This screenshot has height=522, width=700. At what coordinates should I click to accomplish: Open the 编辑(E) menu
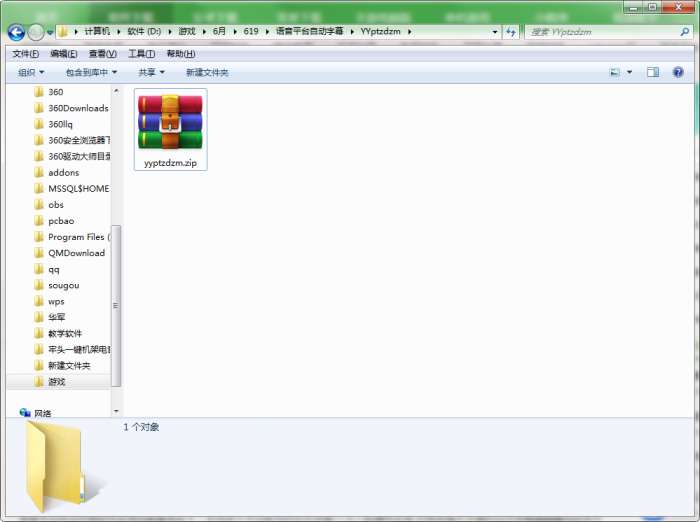click(64, 54)
